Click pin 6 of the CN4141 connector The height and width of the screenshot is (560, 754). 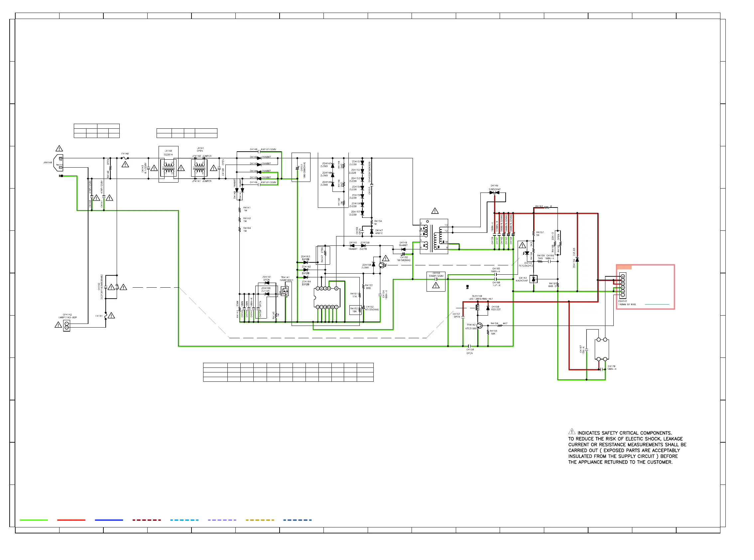[623, 277]
